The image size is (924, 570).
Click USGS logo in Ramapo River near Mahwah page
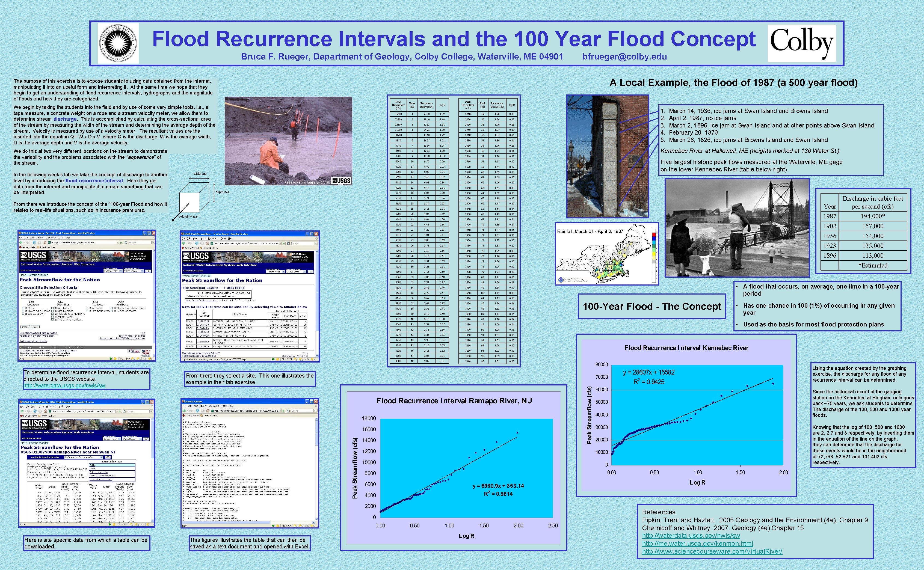[x=34, y=424]
